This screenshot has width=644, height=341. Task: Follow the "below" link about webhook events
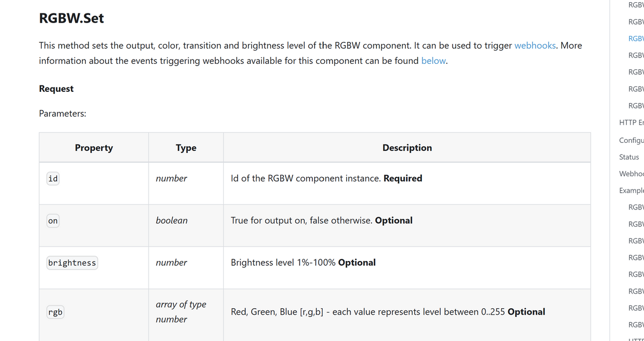click(x=434, y=61)
